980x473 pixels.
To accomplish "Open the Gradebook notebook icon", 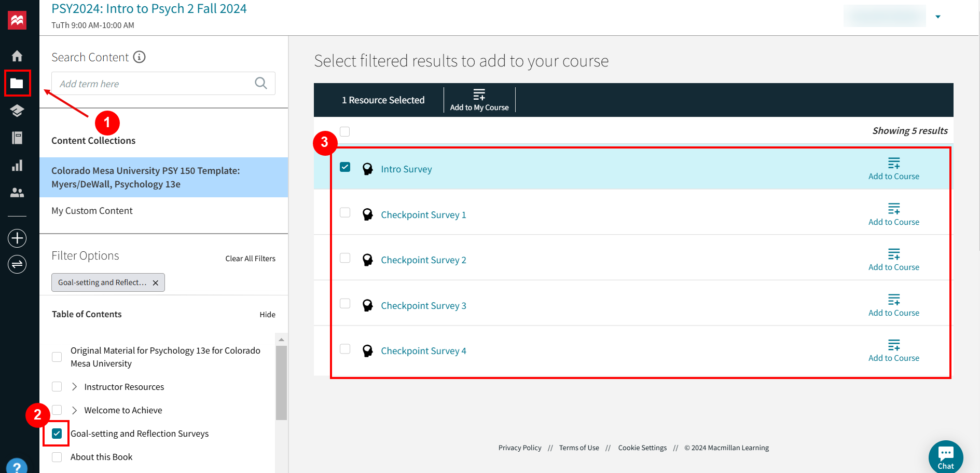I will click(17, 138).
